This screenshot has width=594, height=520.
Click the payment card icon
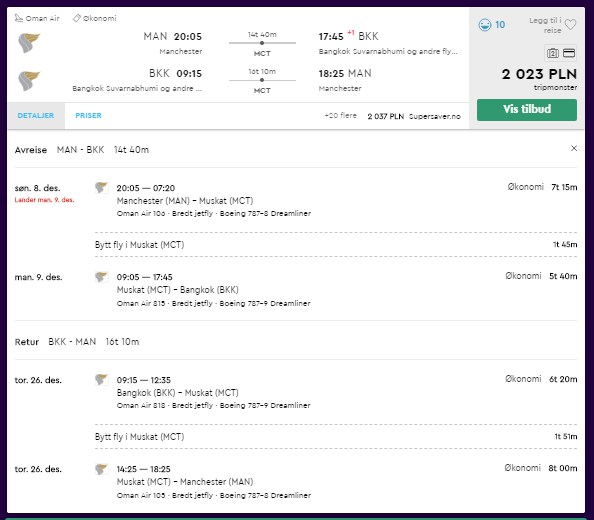(x=569, y=53)
